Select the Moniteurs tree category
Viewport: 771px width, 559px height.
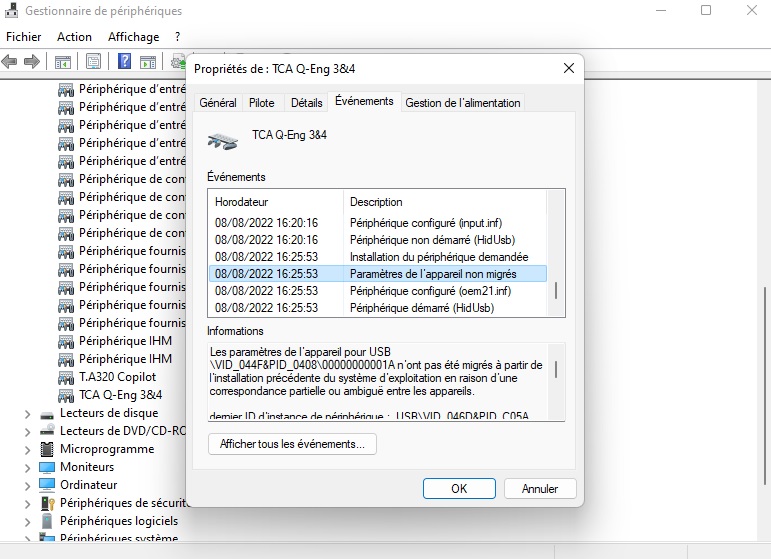pyautogui.click(x=87, y=467)
